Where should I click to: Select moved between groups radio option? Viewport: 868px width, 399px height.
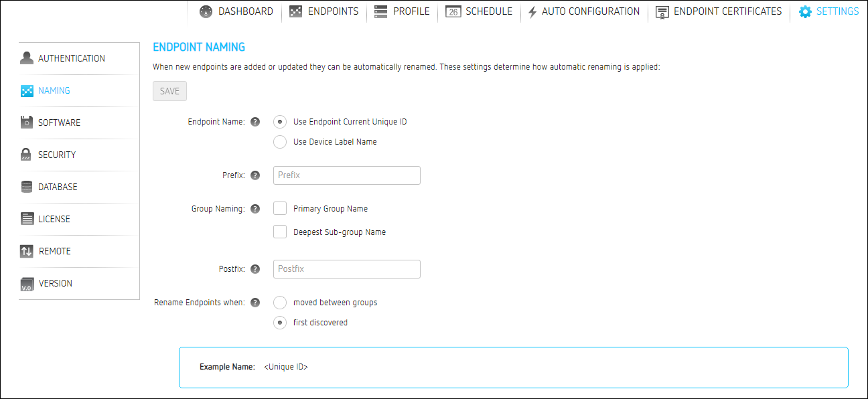pos(280,303)
